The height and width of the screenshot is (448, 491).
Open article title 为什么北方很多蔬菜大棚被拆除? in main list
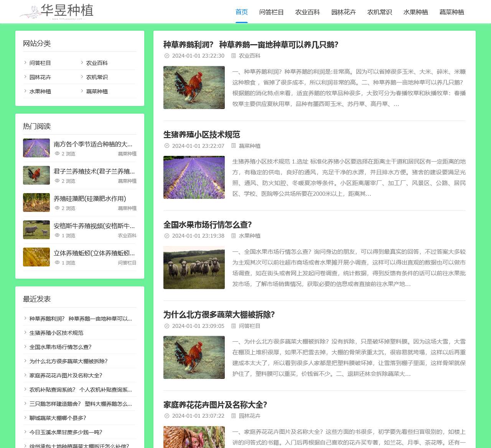point(219,315)
